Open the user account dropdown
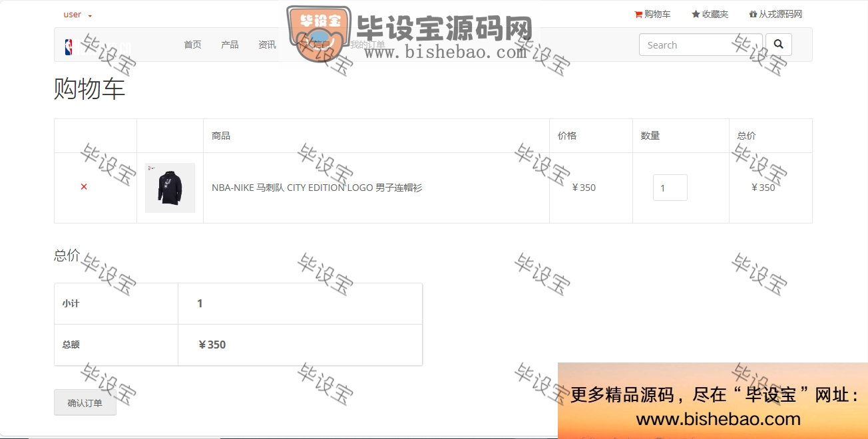 pos(78,15)
